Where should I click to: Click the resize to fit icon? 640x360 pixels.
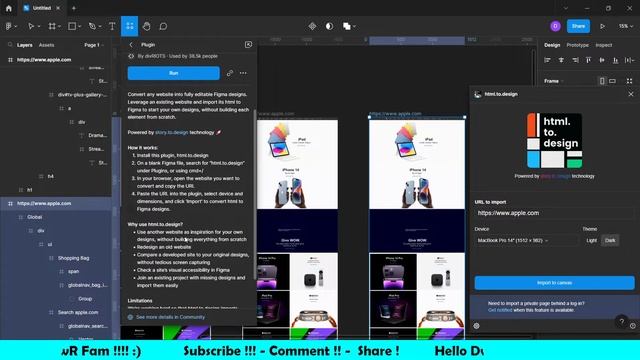(x=629, y=81)
